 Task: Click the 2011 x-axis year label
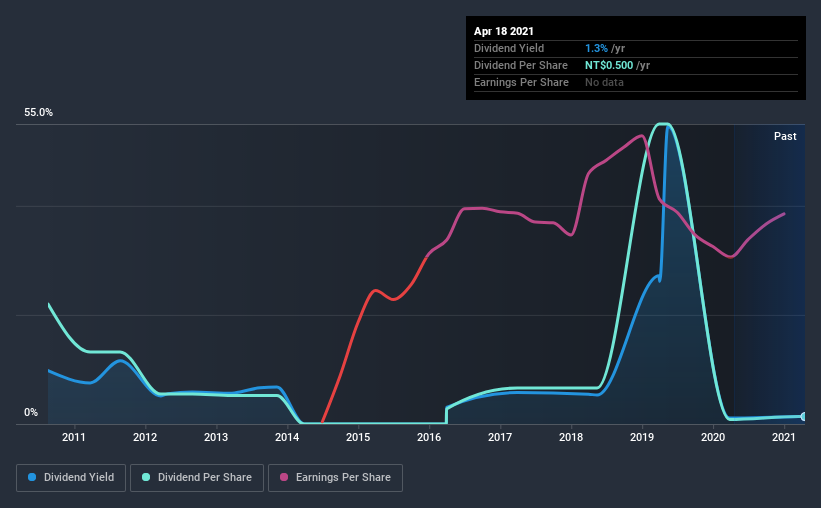pyautogui.click(x=74, y=437)
